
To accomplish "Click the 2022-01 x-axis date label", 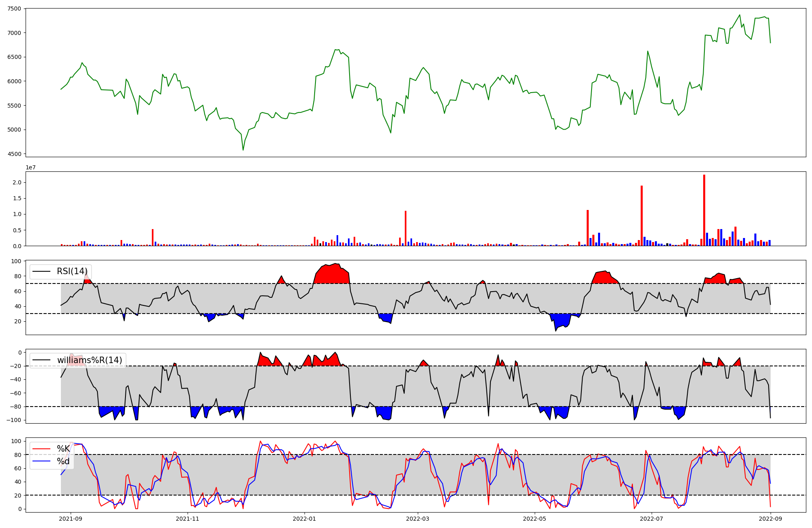I will pos(304,519).
